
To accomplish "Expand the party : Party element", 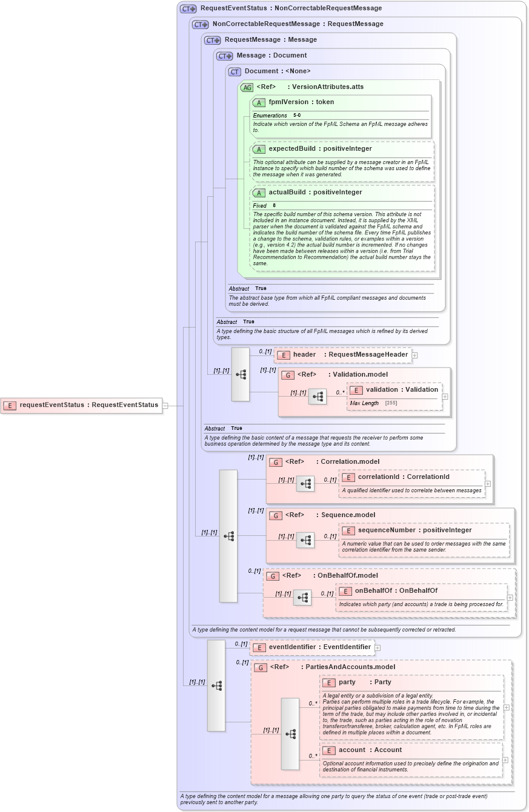I will tap(506, 707).
